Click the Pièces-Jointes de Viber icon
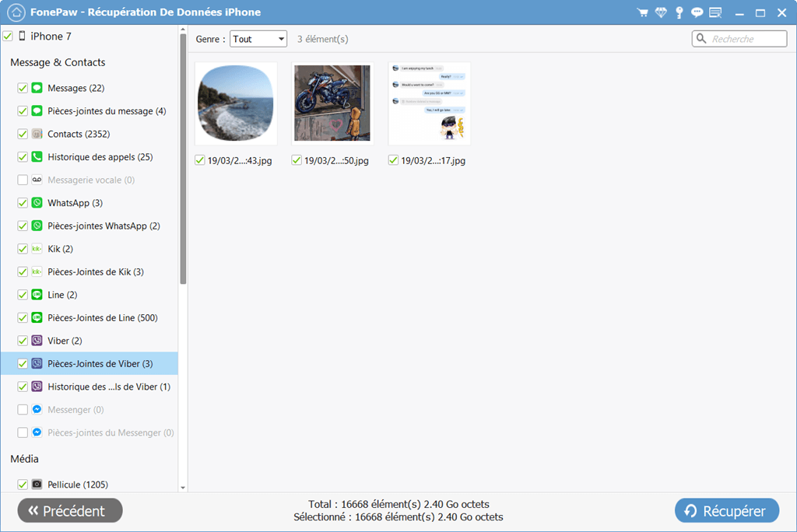Viewport: 797px width, 532px height. click(37, 363)
